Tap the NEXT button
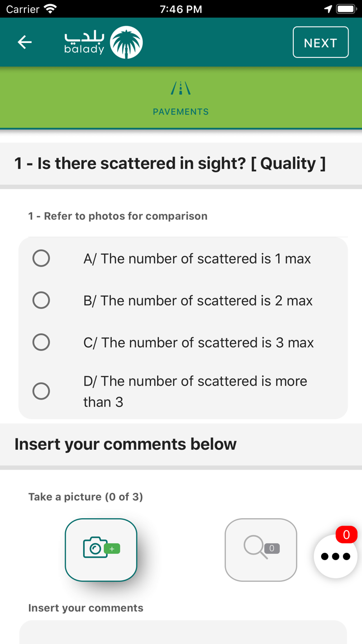The image size is (362, 644). [321, 42]
